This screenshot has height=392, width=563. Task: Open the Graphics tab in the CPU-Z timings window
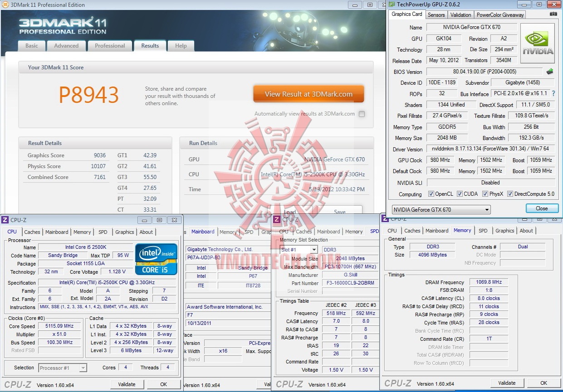(x=504, y=231)
